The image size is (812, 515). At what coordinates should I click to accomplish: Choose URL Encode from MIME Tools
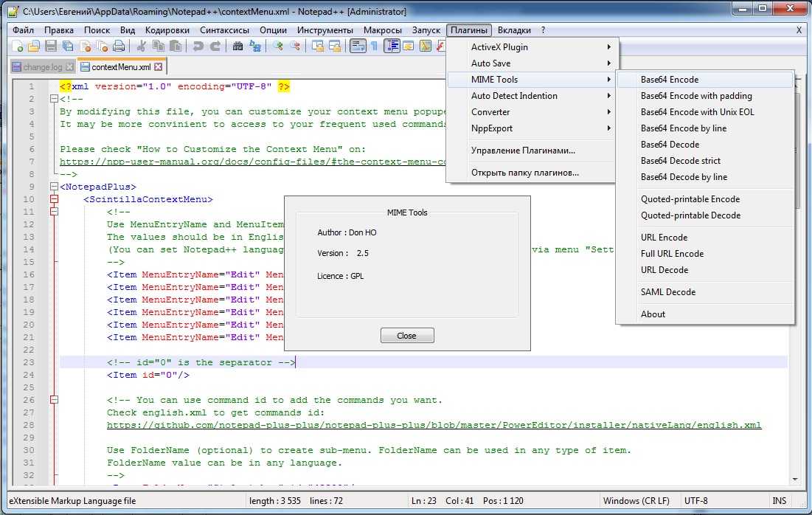pos(664,238)
